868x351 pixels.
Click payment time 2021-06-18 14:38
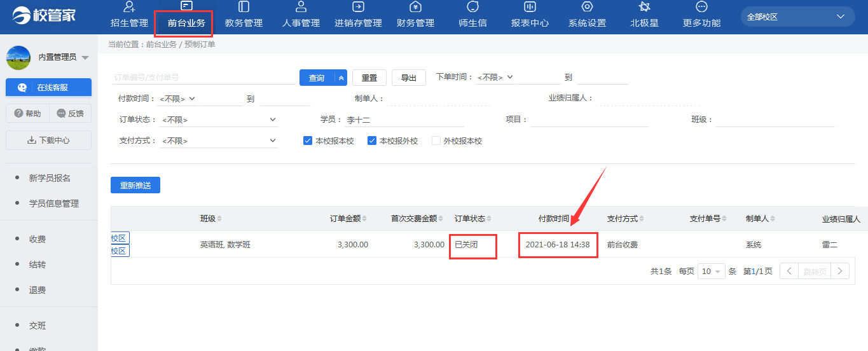point(558,244)
